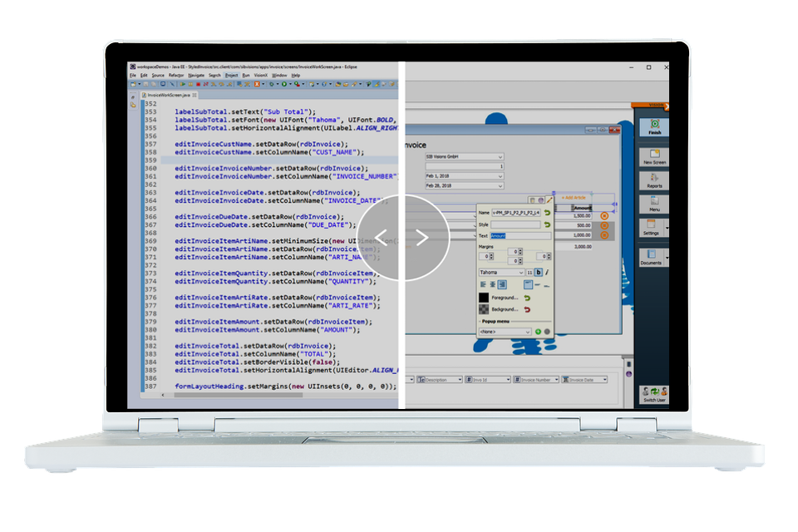Open the File menu in Eclipse
The image size is (798, 532).
(133, 76)
